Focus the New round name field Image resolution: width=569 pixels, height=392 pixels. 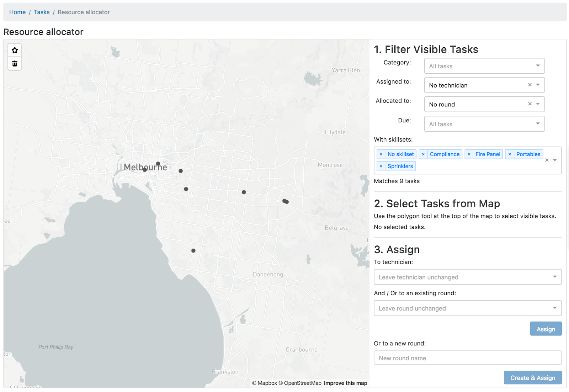coord(467,358)
